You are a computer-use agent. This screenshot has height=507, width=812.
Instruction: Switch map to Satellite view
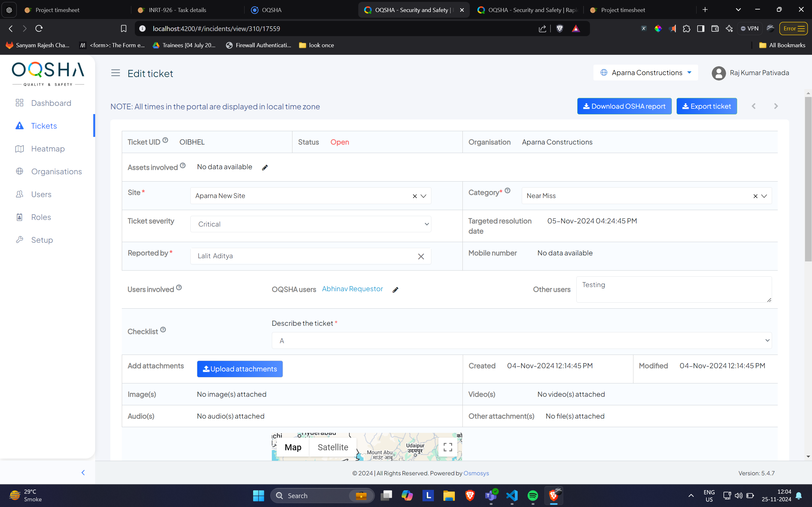point(332,447)
